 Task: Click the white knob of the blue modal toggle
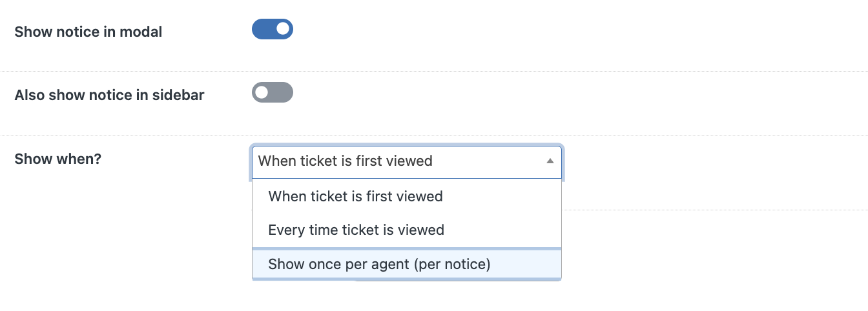tap(282, 29)
